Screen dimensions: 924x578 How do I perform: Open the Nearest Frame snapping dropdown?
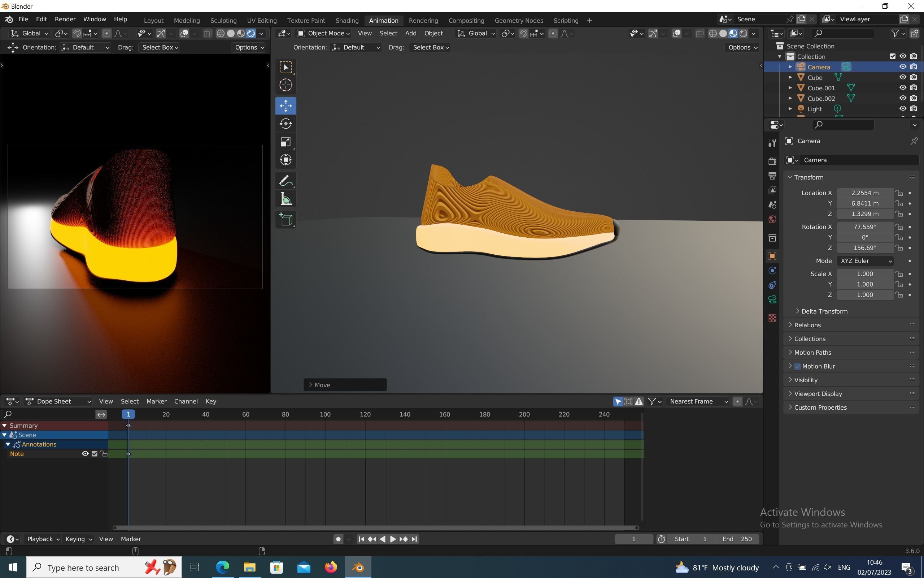tap(698, 401)
